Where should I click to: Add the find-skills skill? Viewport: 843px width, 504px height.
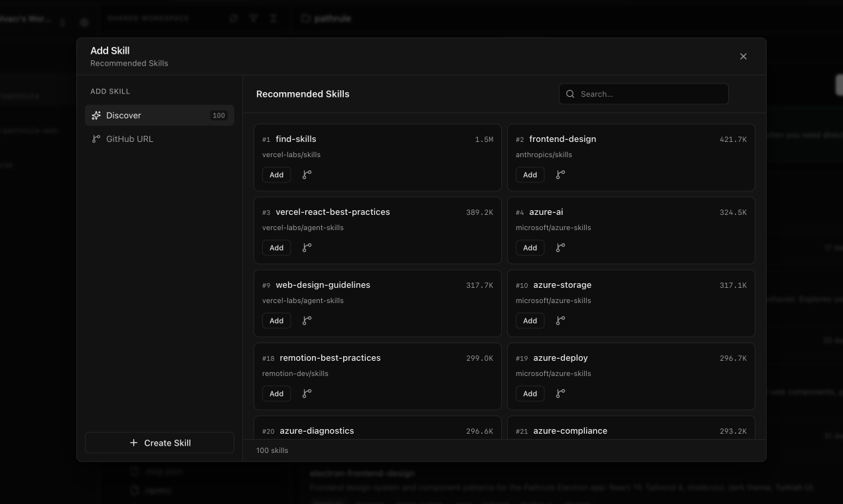277,175
